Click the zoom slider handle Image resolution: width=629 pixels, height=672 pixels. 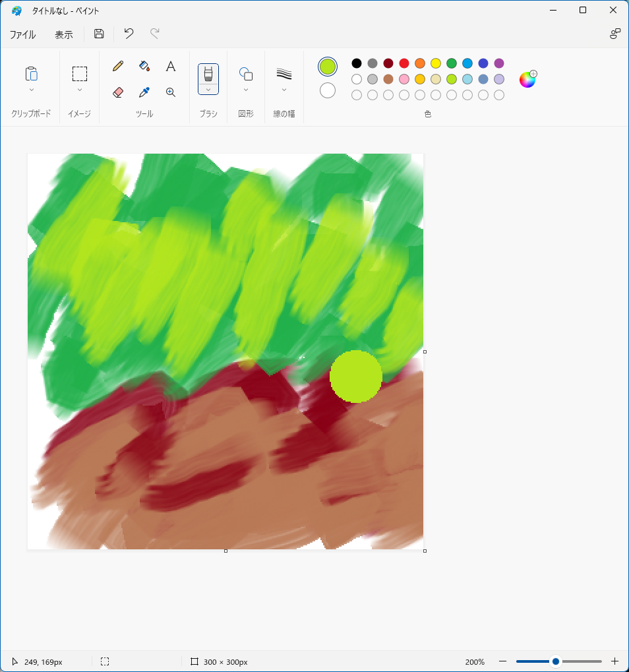point(556,661)
